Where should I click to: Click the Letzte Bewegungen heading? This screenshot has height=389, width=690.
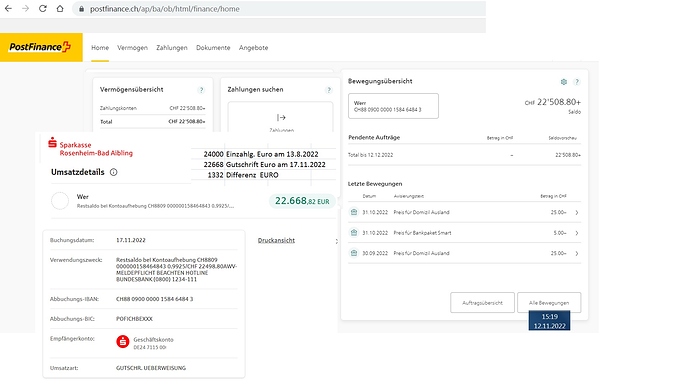click(x=375, y=184)
